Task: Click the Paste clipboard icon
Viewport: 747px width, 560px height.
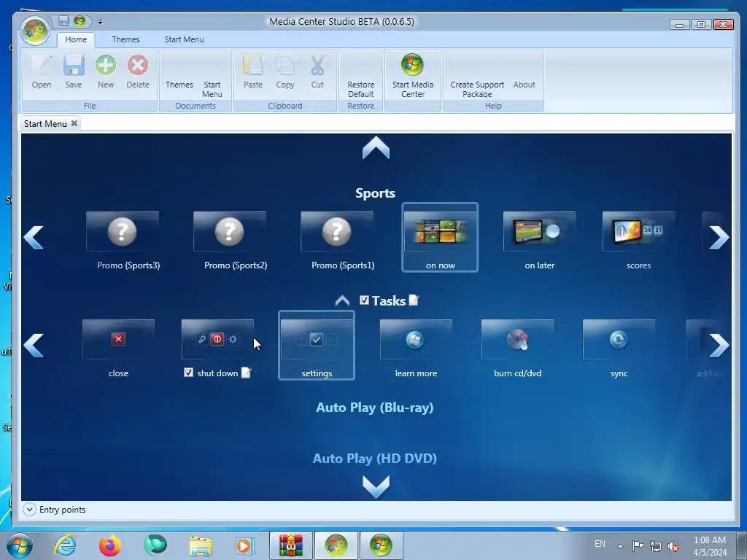Action: (x=253, y=65)
